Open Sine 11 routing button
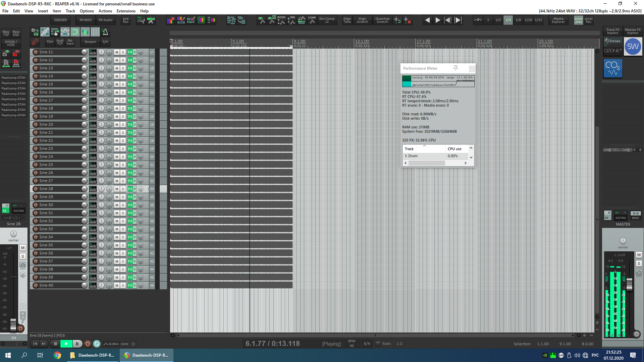This screenshot has width=644, height=362. point(93,52)
